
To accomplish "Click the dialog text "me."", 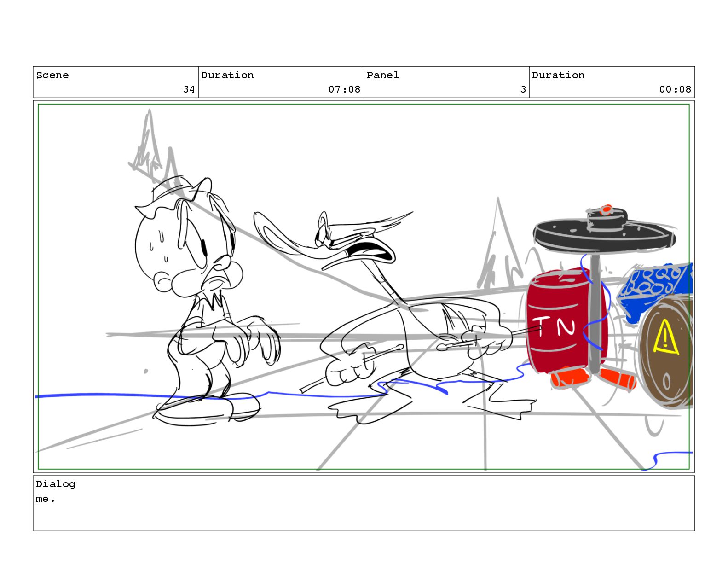I will click(x=46, y=499).
